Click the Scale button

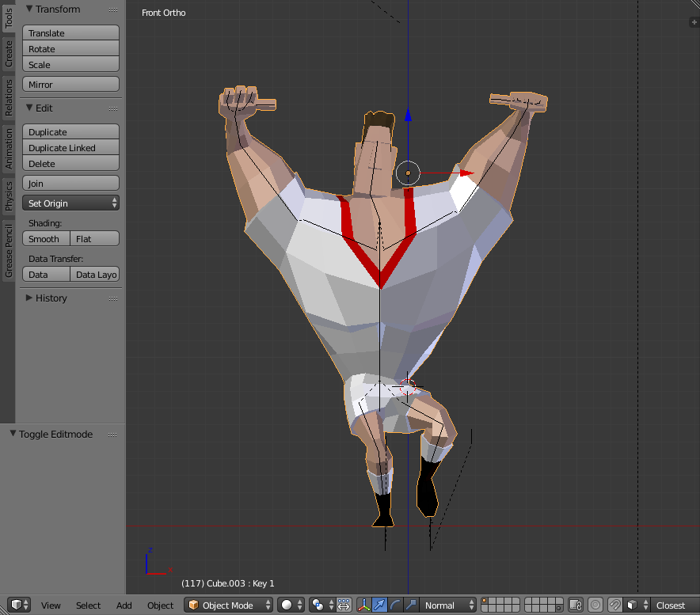tap(70, 64)
